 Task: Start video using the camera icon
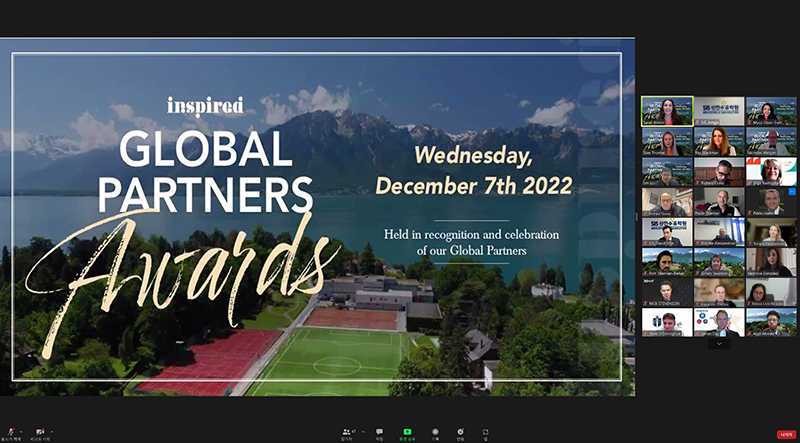[x=40, y=432]
